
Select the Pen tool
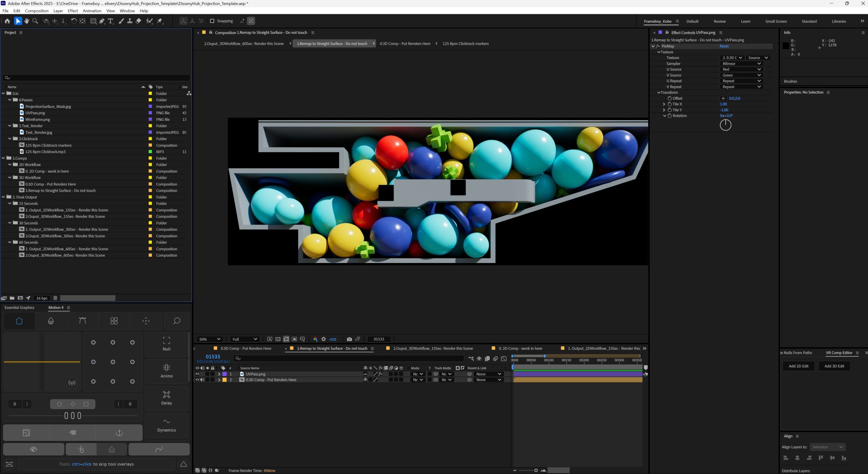[x=102, y=21]
